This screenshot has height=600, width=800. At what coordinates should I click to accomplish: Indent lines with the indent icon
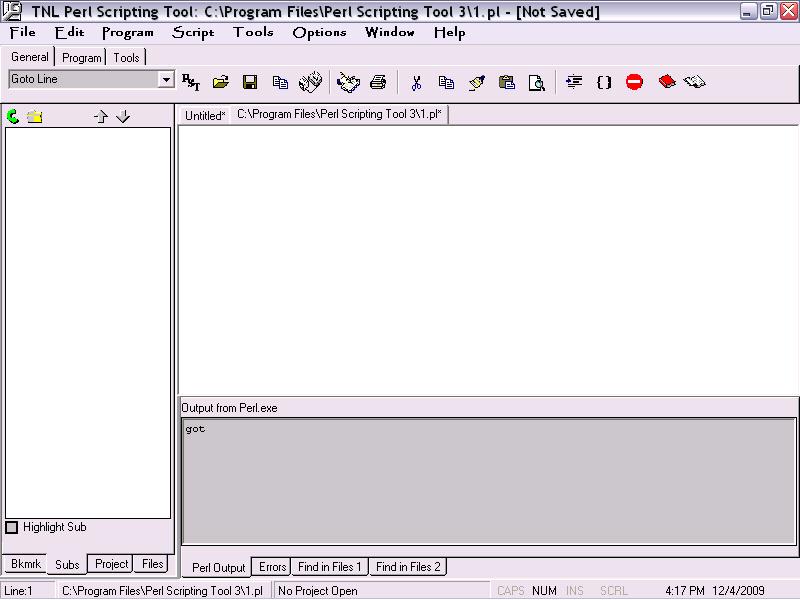pyautogui.click(x=574, y=82)
